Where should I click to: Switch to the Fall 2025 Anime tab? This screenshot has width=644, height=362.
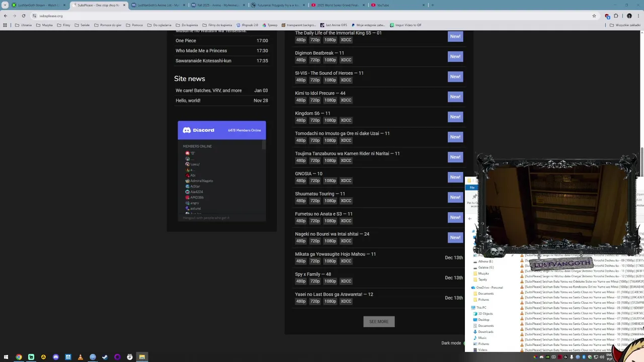[218, 5]
